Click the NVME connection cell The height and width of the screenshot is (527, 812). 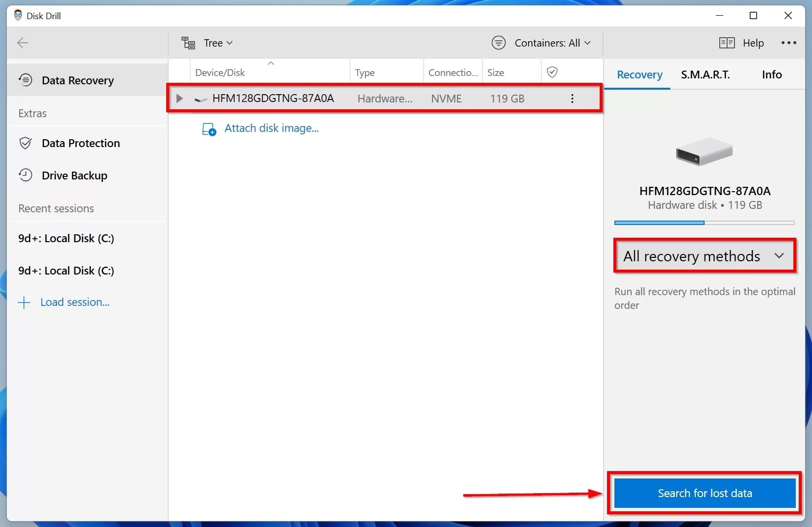446,99
